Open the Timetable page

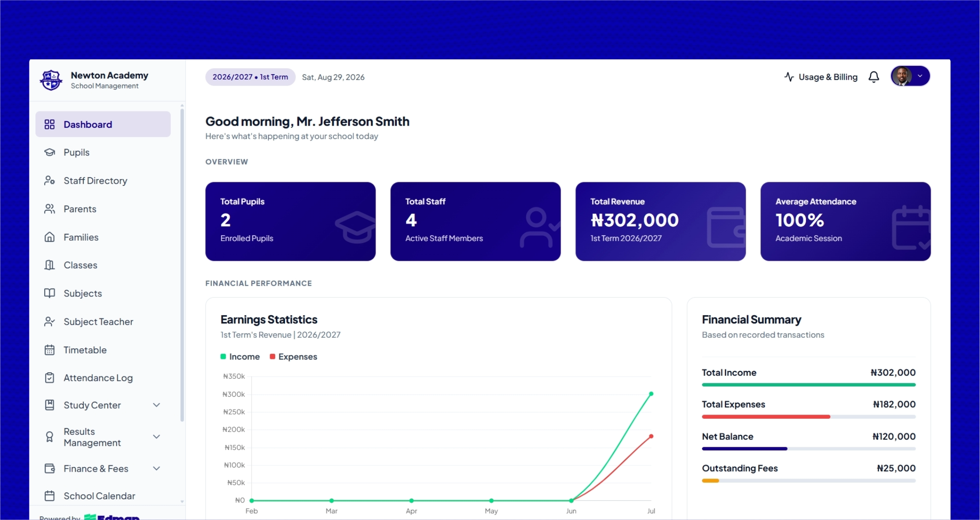click(103, 350)
